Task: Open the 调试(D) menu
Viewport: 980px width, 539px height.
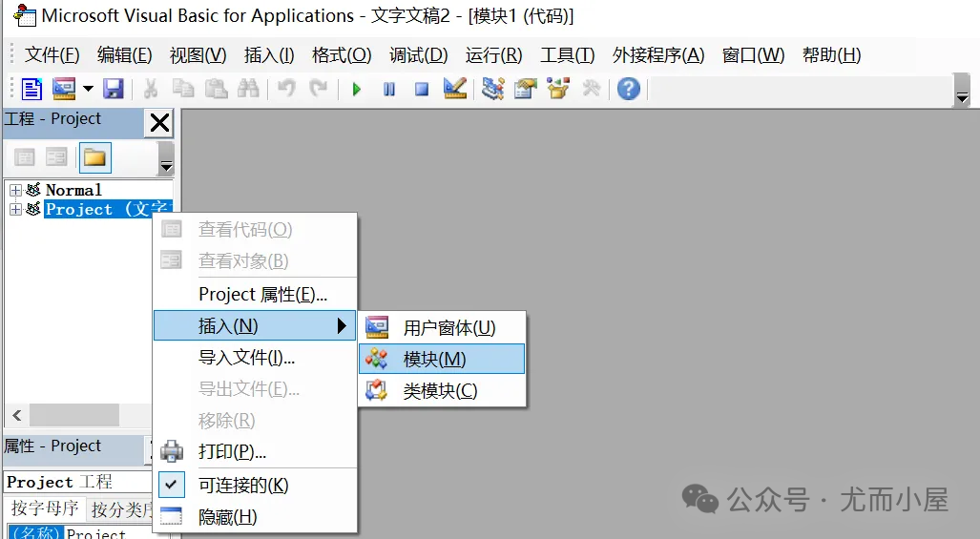Action: [x=418, y=55]
